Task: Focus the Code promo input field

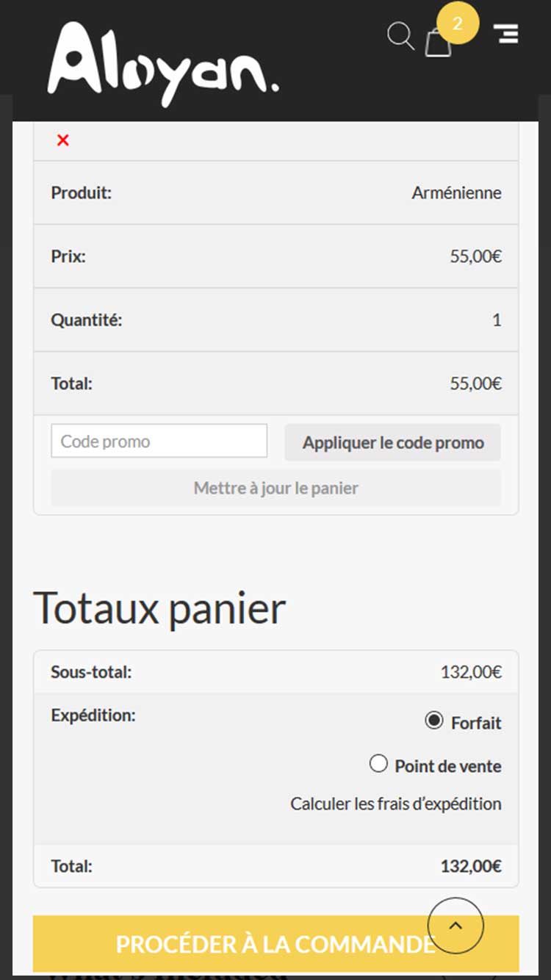Action: pyautogui.click(x=159, y=442)
